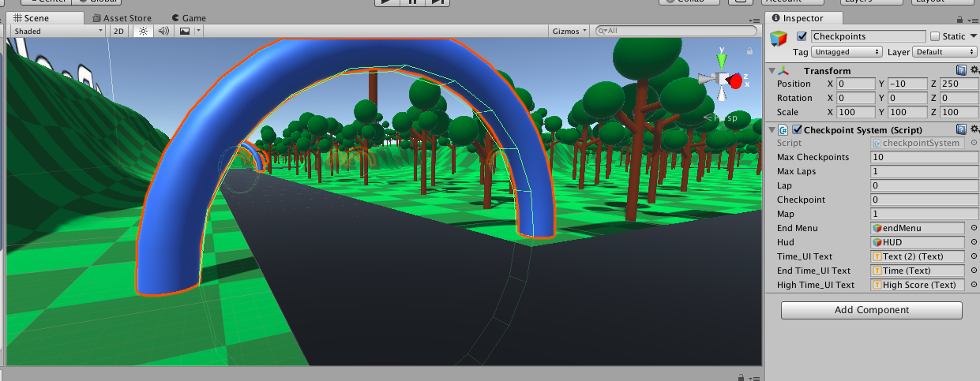Open Inspector panel options menu
Image resolution: width=980 pixels, height=381 pixels.
(974, 19)
